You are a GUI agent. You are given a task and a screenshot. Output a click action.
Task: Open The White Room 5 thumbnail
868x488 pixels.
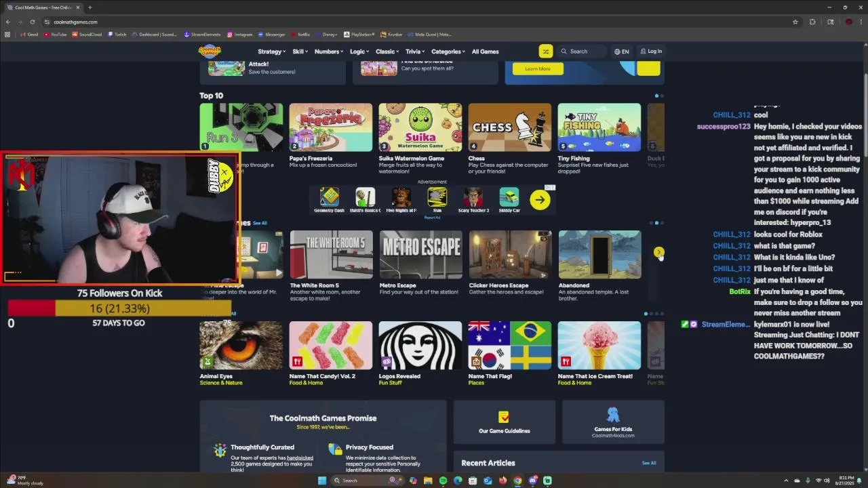coord(331,254)
